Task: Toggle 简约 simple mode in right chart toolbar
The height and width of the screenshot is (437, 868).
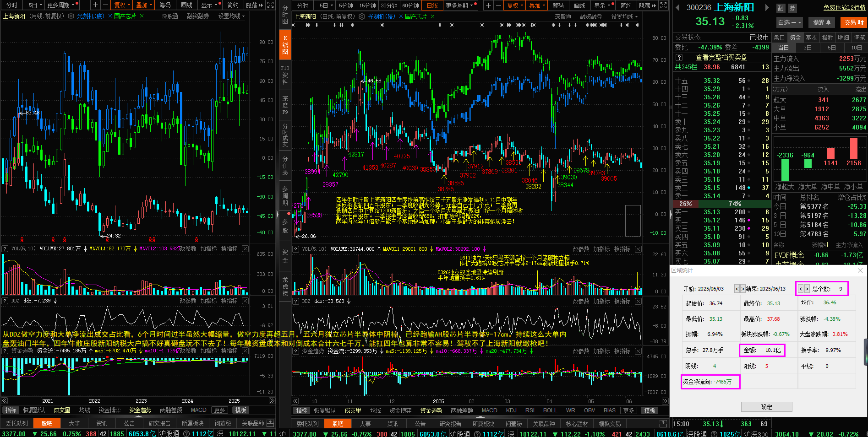Action: (x=626, y=5)
